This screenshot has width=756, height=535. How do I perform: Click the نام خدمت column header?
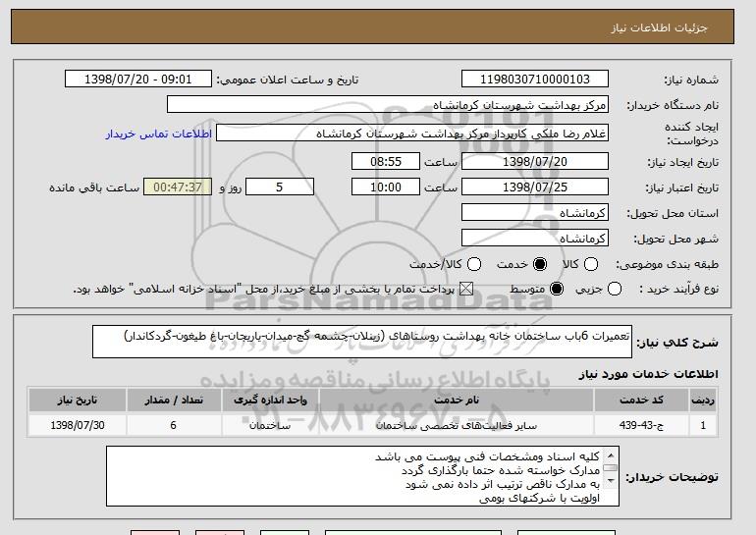pyautogui.click(x=457, y=401)
